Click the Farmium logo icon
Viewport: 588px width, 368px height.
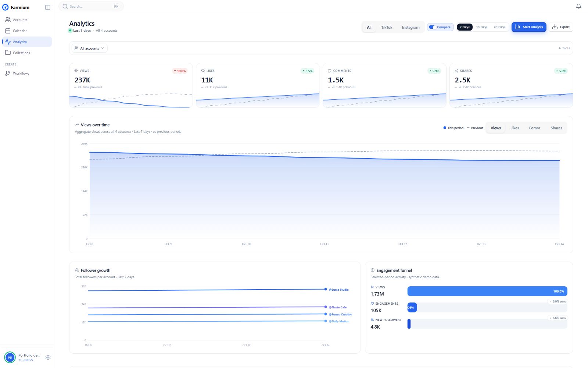(x=6, y=7)
